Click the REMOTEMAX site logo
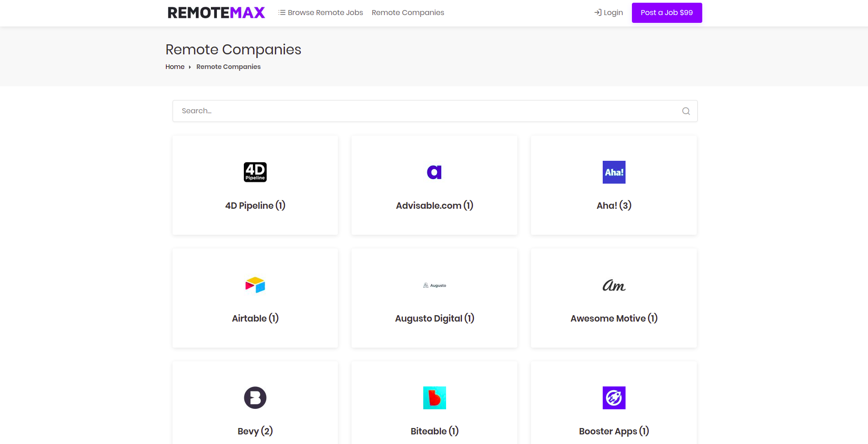Image resolution: width=868 pixels, height=444 pixels. click(x=216, y=12)
